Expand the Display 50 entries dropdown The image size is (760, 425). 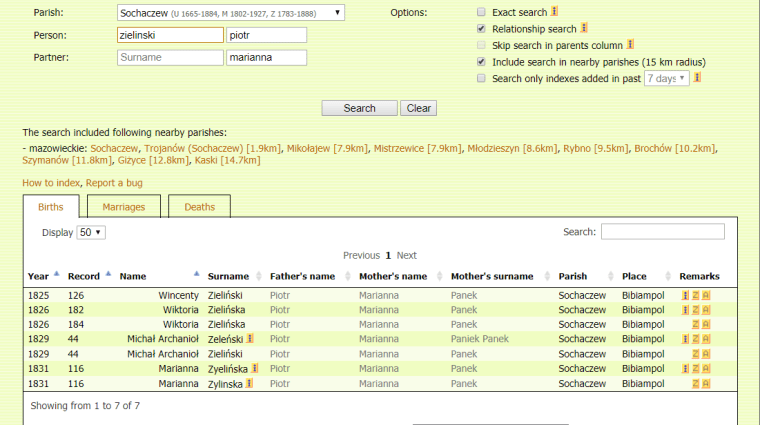point(91,232)
